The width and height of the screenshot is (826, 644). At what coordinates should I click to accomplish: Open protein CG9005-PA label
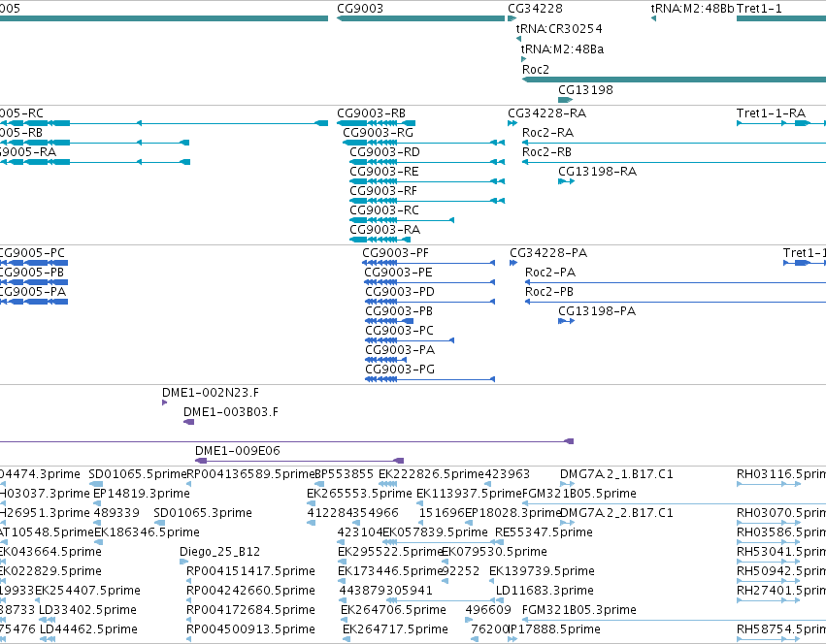pyautogui.click(x=33, y=292)
